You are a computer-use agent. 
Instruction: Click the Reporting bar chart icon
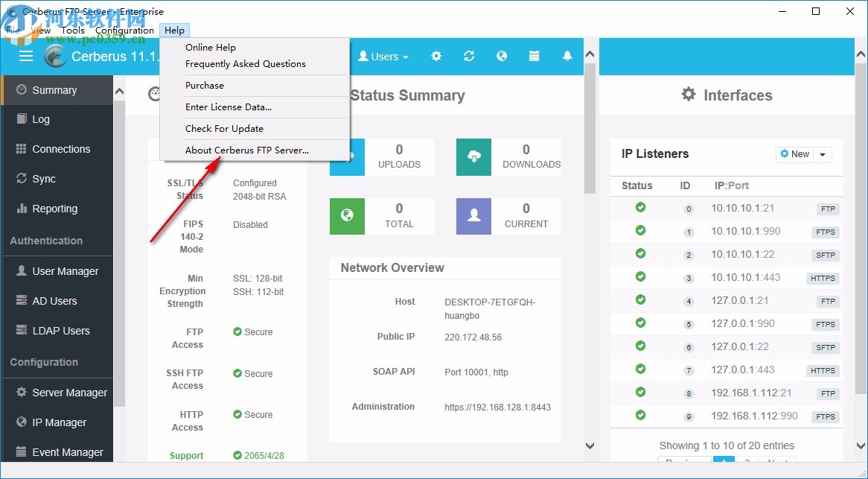pyautogui.click(x=21, y=209)
